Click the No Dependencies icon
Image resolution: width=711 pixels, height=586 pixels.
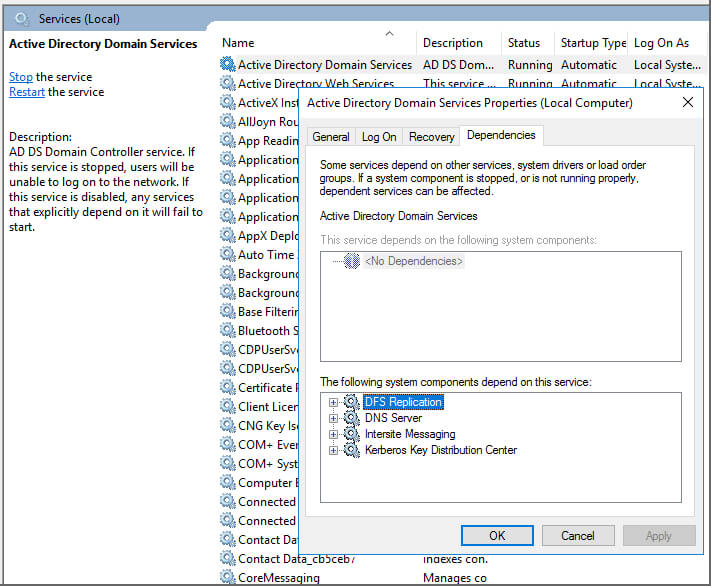[x=351, y=261]
